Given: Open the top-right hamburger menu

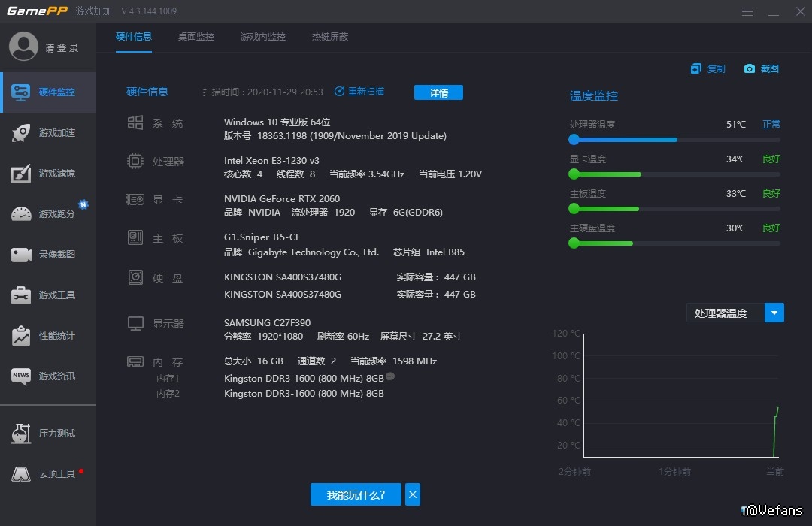Looking at the screenshot, I should 747,11.
